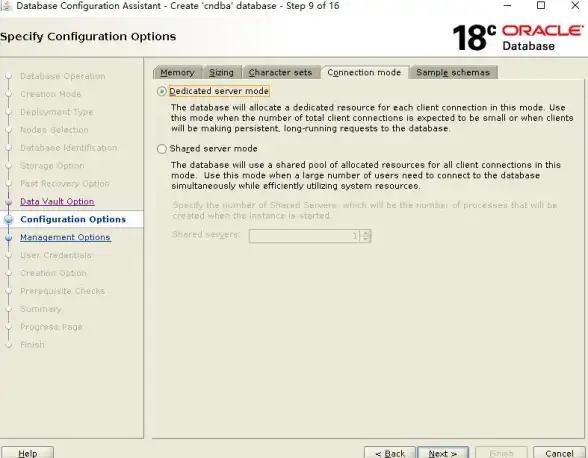Click the Java window icon in title bar
Screen dimensions: 588x458
point(6,6)
